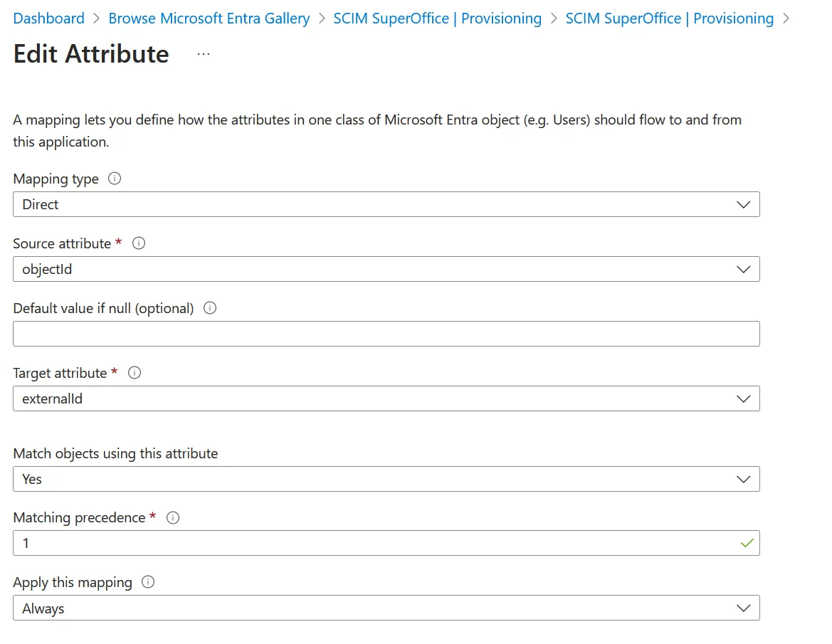The height and width of the screenshot is (644, 832).
Task: Change Match objects using this attribute dropdown
Action: (386, 479)
